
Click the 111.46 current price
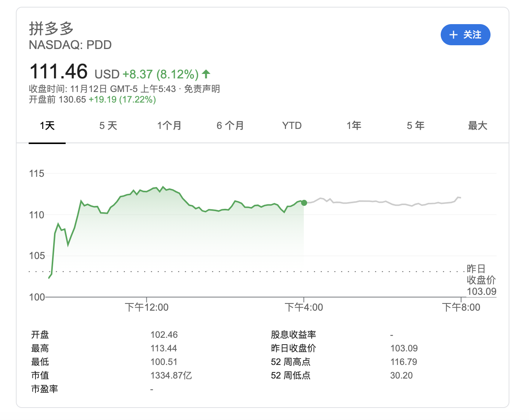click(58, 72)
